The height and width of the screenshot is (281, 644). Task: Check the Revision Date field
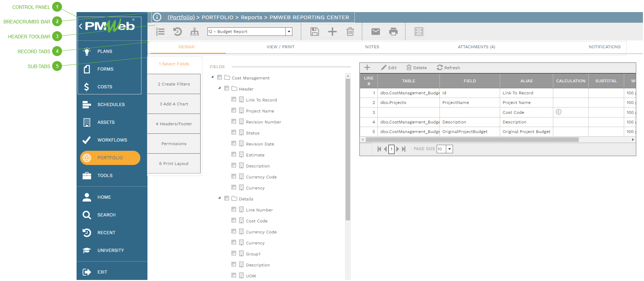pos(234,143)
